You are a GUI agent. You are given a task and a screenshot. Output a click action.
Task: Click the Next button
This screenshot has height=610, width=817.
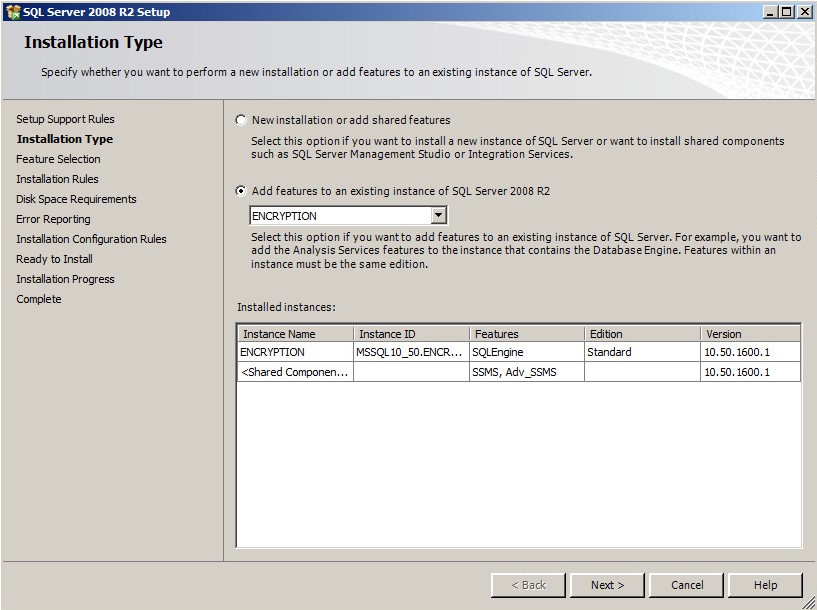click(607, 585)
